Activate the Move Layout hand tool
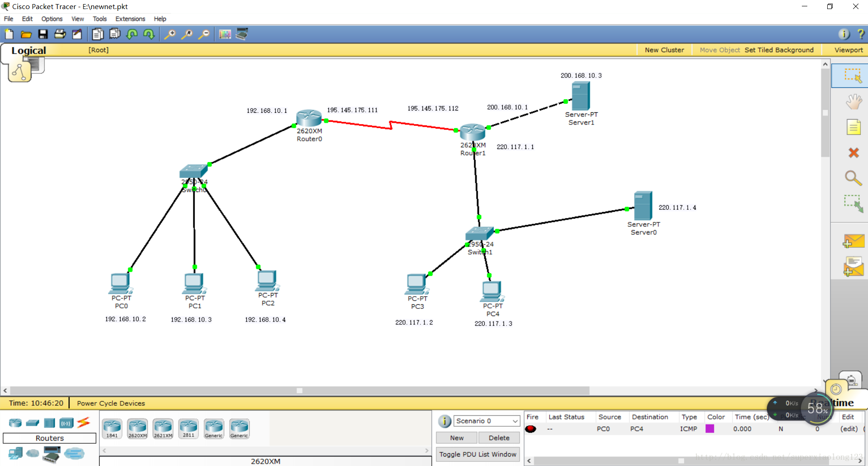The width and height of the screenshot is (868, 466). coord(854,101)
